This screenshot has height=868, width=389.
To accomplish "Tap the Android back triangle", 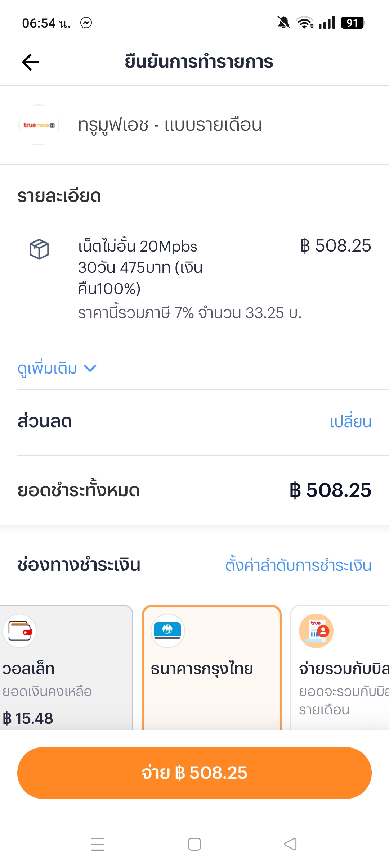I will pos(290,844).
